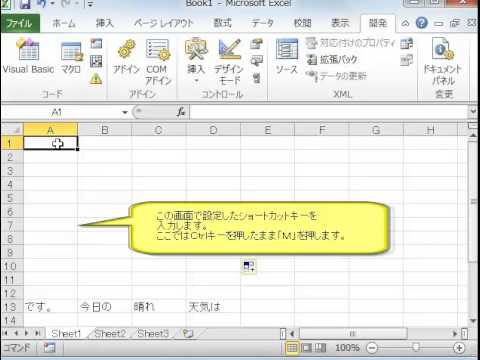Switch to Normal view
The height and width of the screenshot is (360, 480).
pos(292,348)
